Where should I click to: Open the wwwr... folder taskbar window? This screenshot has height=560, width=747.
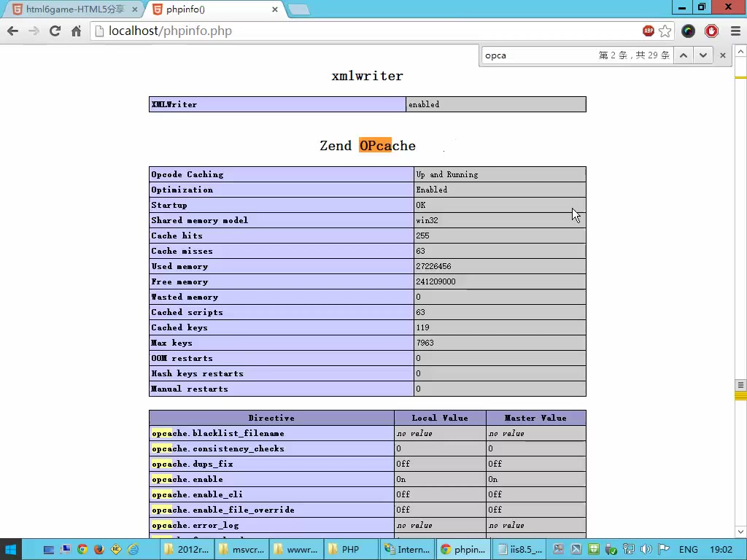point(296,550)
